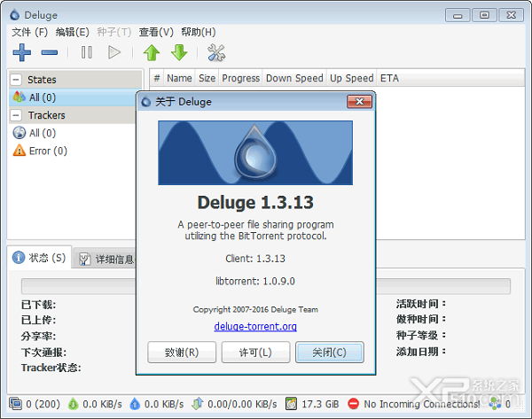Select All (0) under Trackers

tap(73, 133)
